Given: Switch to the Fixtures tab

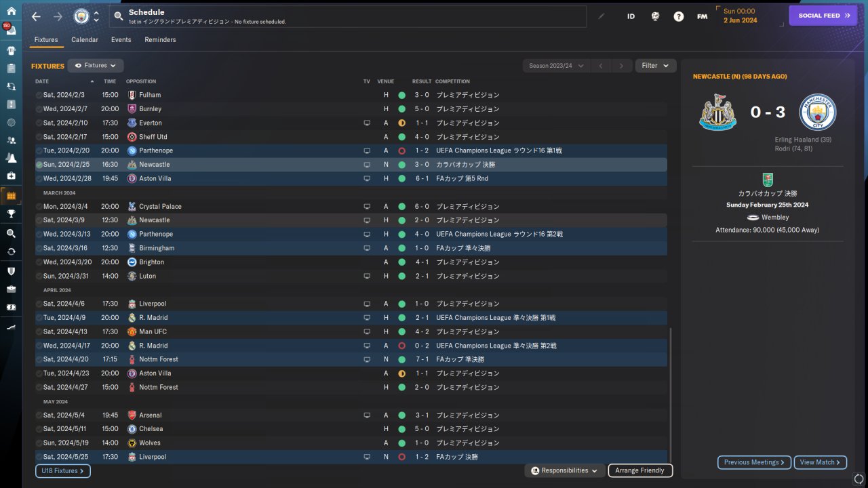Looking at the screenshot, I should (46, 40).
